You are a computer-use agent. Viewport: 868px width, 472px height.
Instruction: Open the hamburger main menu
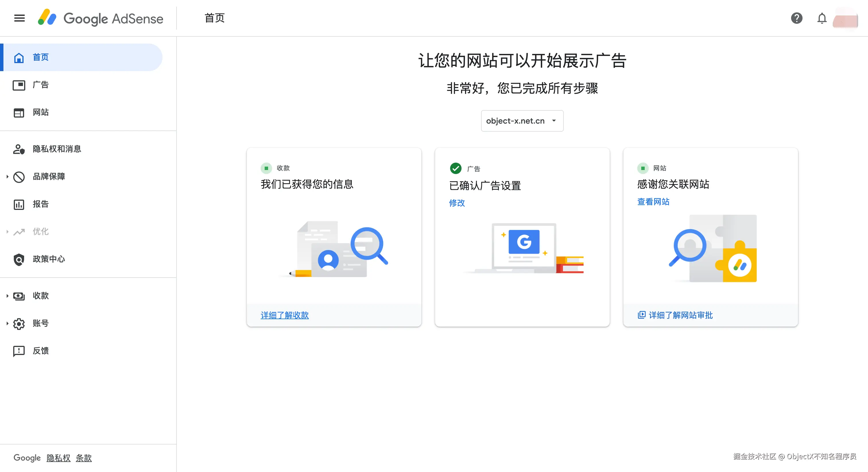[x=20, y=18]
